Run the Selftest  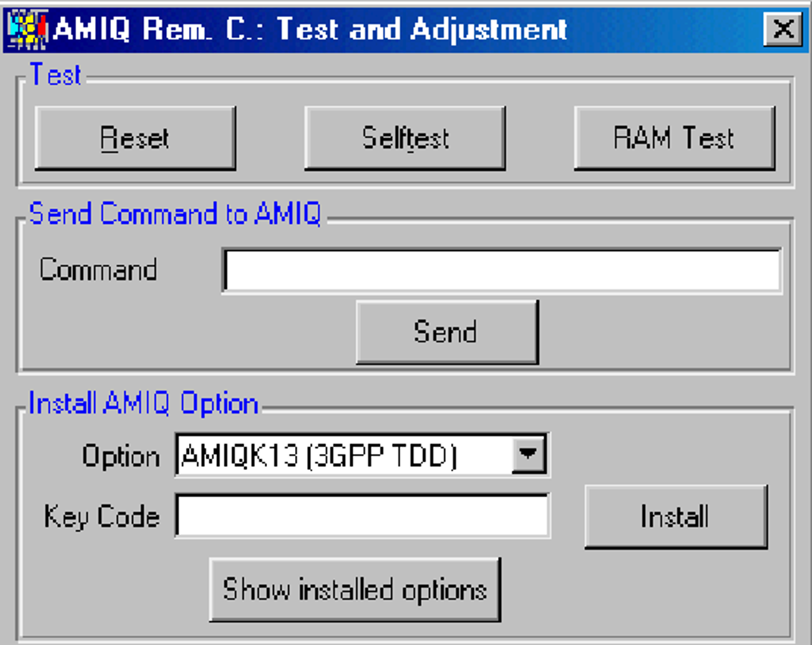[x=405, y=138]
